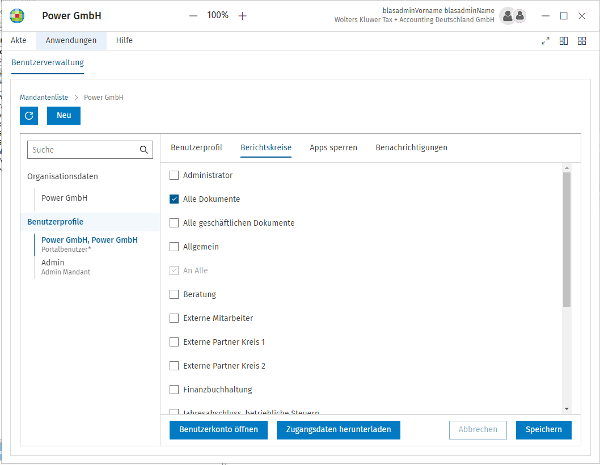Switch to the Berichtskreise tab

[x=266, y=148]
